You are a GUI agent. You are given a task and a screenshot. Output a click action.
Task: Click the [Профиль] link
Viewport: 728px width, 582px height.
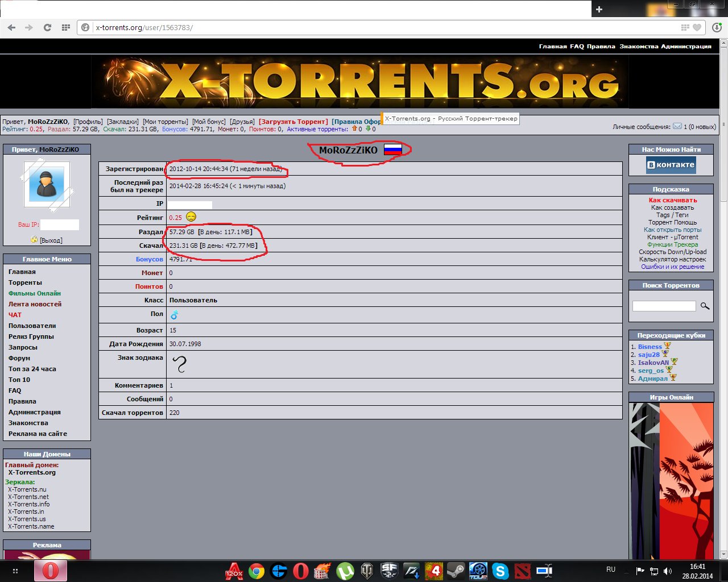(x=88, y=122)
